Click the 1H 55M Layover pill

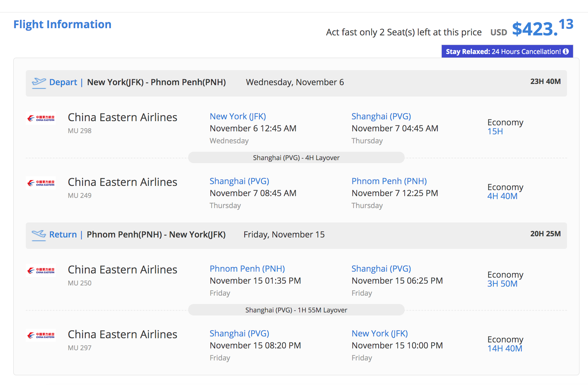[296, 310]
